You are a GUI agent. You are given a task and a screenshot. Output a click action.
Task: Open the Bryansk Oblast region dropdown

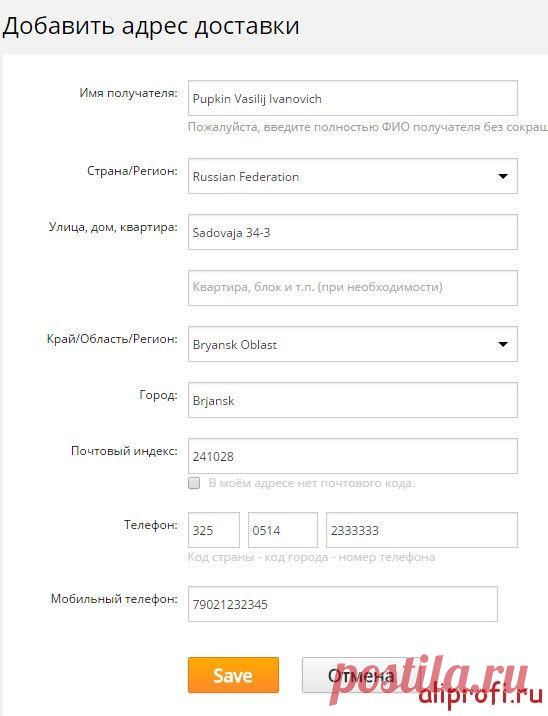pos(353,344)
